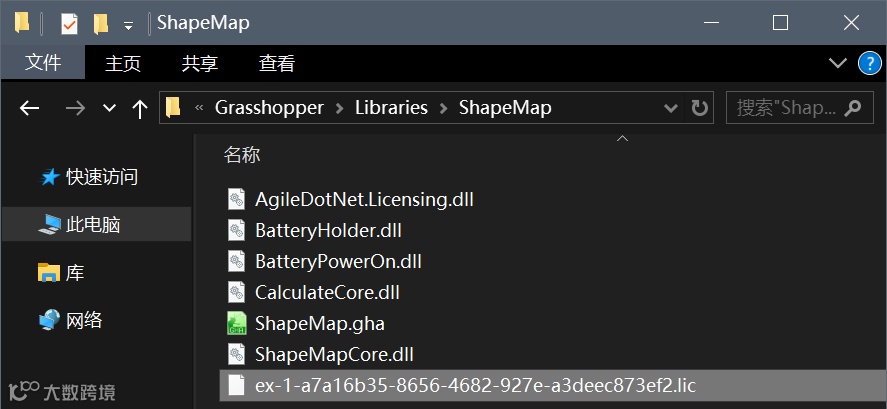Open the recent locations dropdown
This screenshot has width=887, height=409.
click(110, 107)
